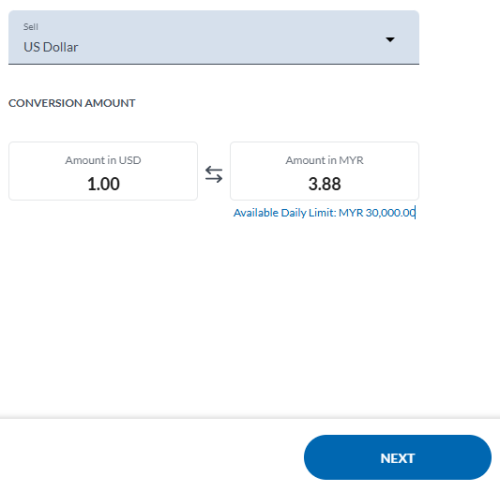Expand the Sell currency list
The height and width of the screenshot is (492, 500).
click(x=390, y=40)
